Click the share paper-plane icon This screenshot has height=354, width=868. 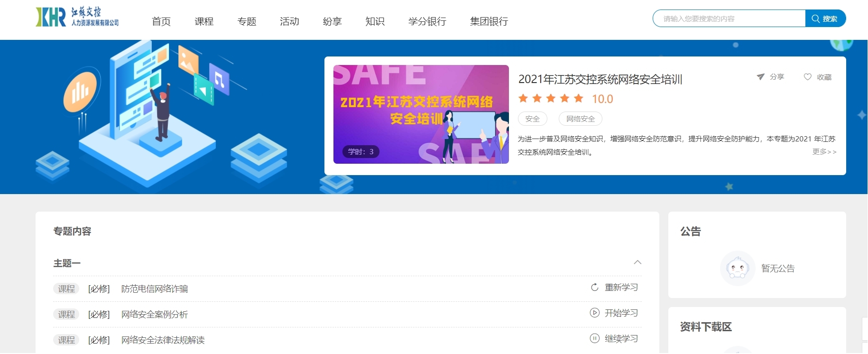pos(760,77)
